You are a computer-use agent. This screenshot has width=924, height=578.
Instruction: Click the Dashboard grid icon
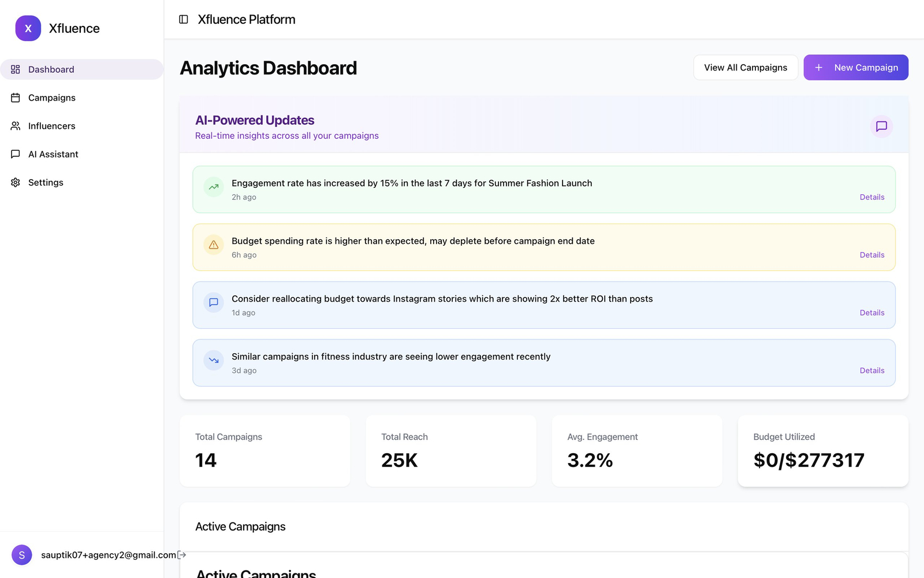tap(16, 69)
